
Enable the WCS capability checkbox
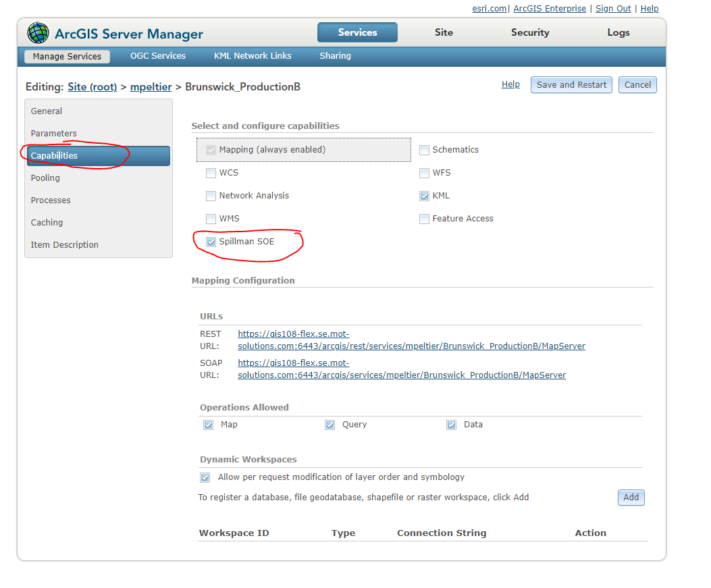click(211, 173)
